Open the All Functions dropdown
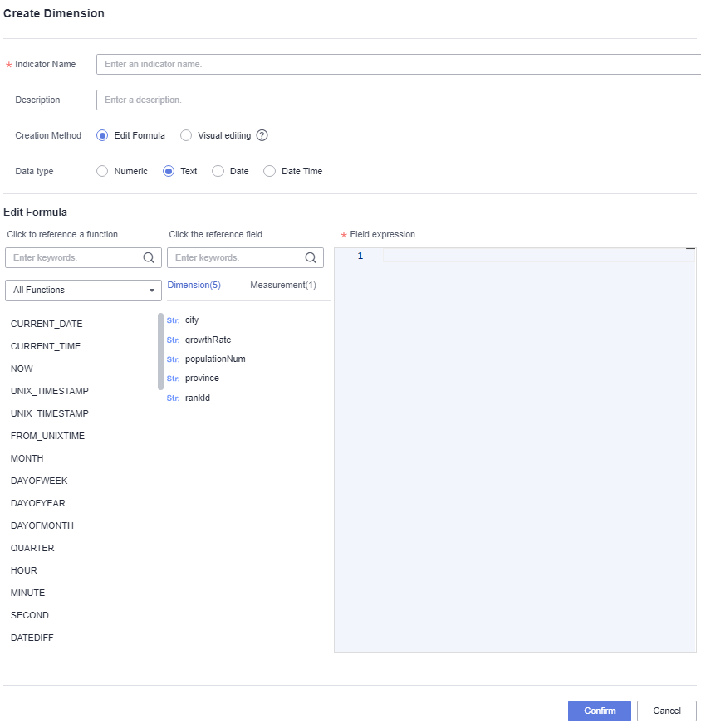 pos(83,291)
